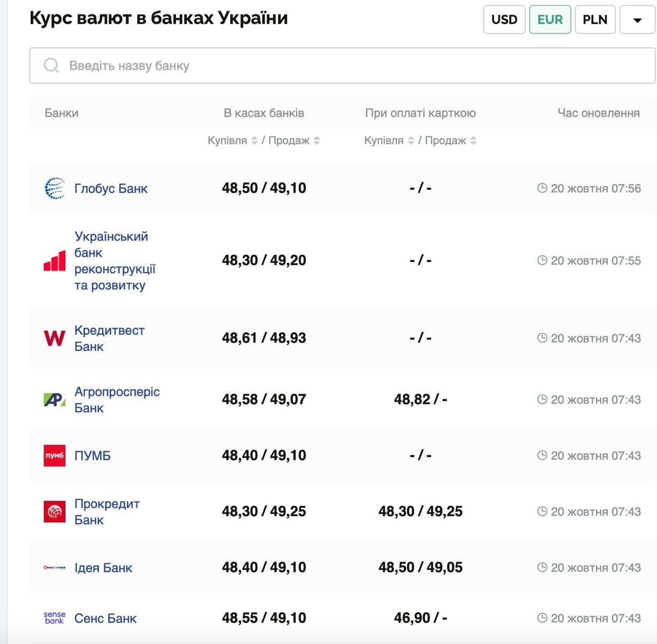Click the search magnifier icon
Screen dimensions: 657x644
click(51, 66)
